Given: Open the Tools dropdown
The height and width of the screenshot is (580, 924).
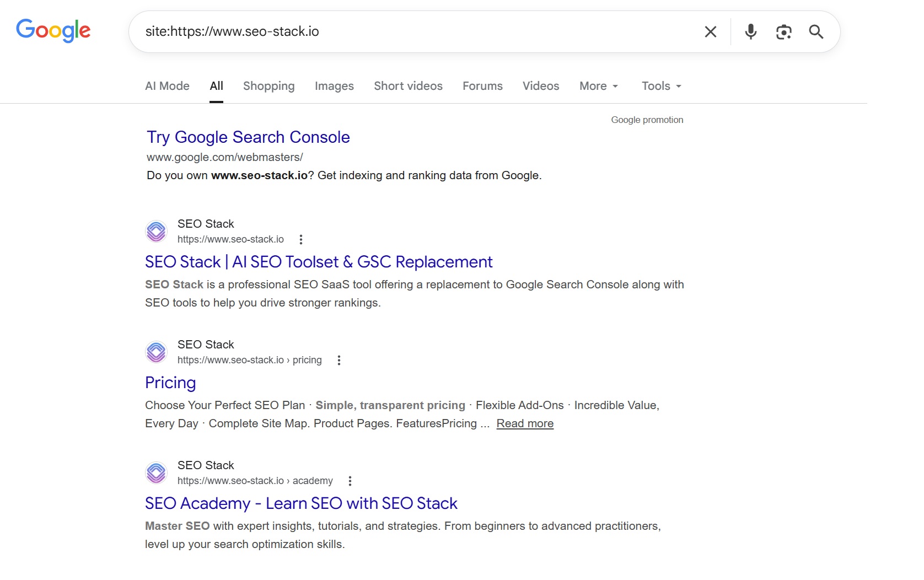Looking at the screenshot, I should [660, 86].
